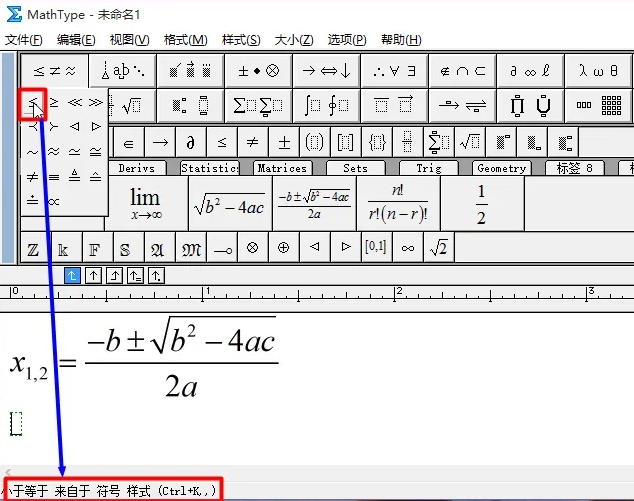This screenshot has height=501, width=634.
Task: Insert the right arrow from small bar
Action: [x=160, y=142]
